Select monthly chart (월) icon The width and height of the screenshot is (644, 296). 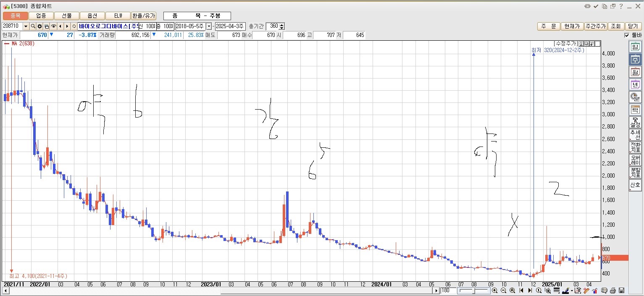635,72
